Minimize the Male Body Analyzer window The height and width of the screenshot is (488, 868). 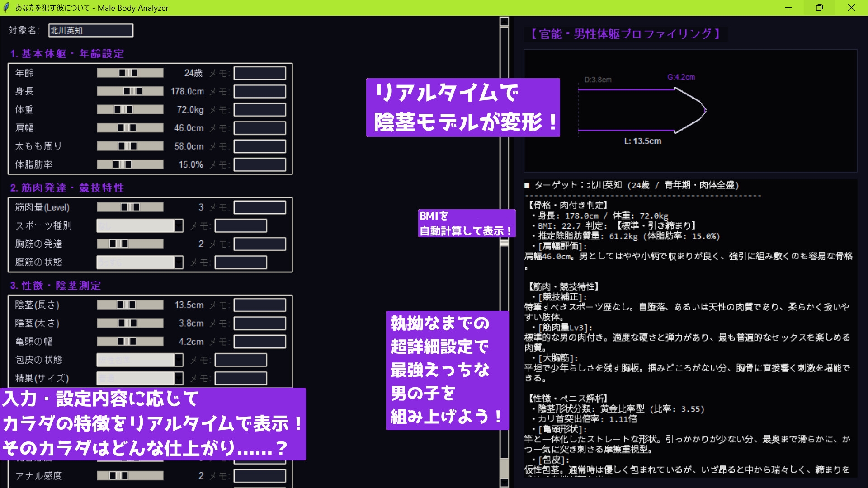pos(788,8)
